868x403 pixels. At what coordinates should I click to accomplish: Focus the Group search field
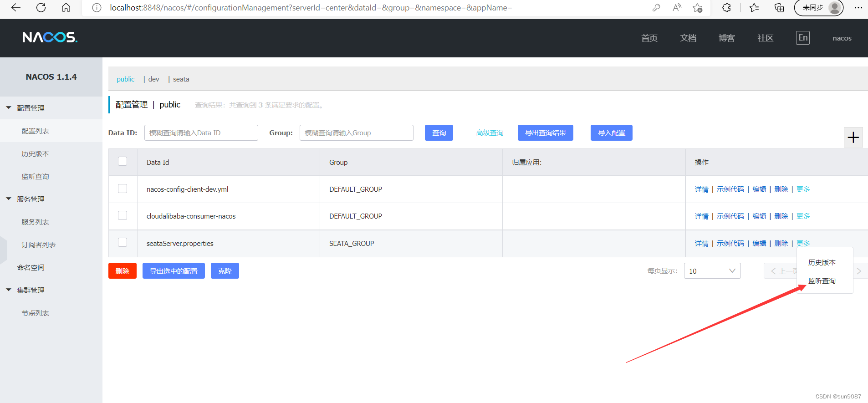pos(357,133)
